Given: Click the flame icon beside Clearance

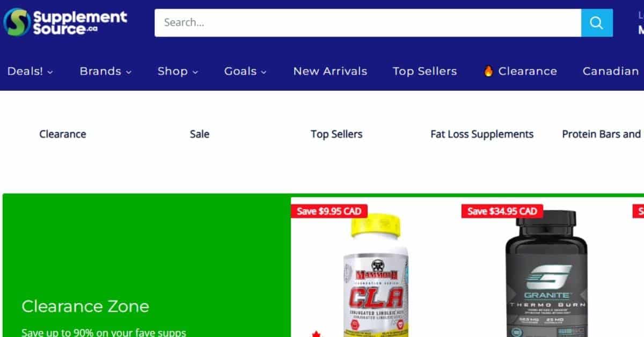Looking at the screenshot, I should [x=488, y=71].
